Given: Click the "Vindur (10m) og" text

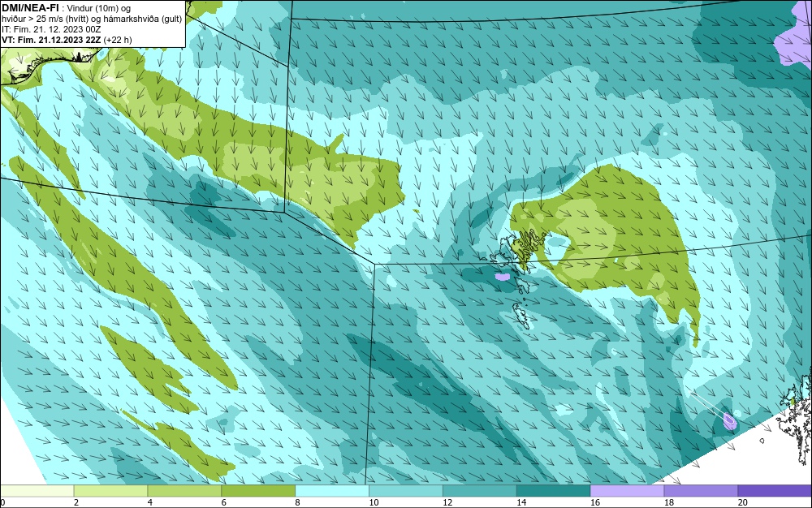Looking at the screenshot, I should [99, 8].
